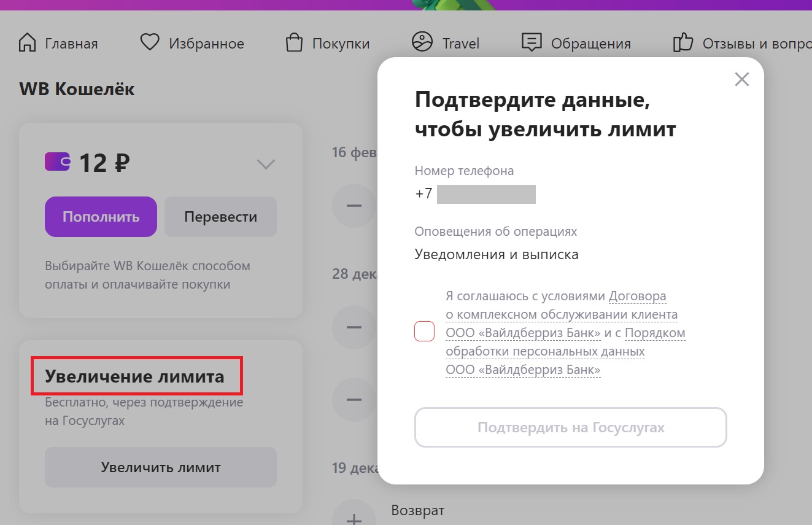Image resolution: width=812 pixels, height=525 pixels.
Task: Click the Travel globe icon
Action: [422, 42]
